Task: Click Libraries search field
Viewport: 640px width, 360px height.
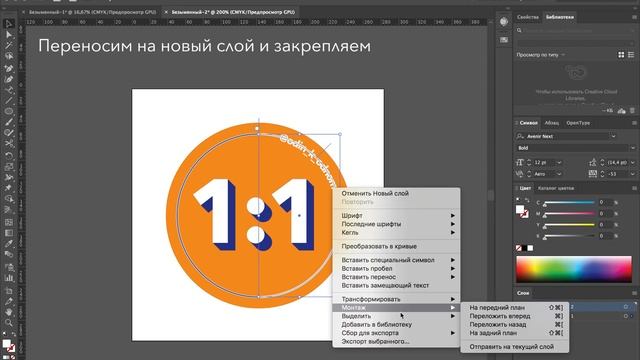Action: (x=576, y=31)
